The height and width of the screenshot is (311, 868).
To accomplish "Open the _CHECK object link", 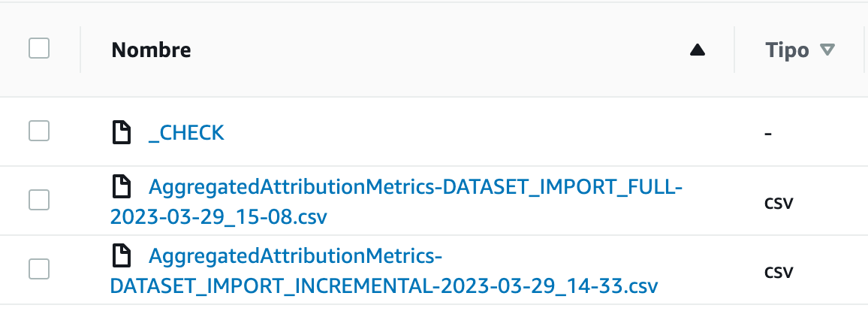I will pyautogui.click(x=186, y=133).
